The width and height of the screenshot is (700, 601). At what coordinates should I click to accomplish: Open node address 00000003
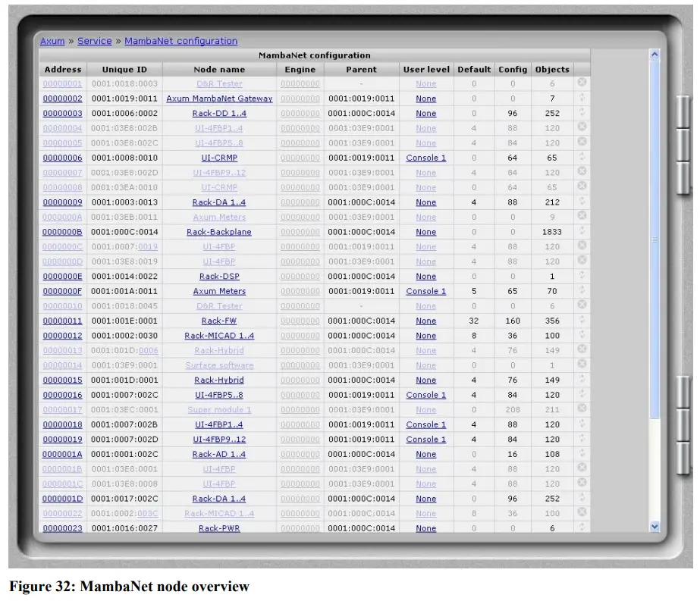62,114
